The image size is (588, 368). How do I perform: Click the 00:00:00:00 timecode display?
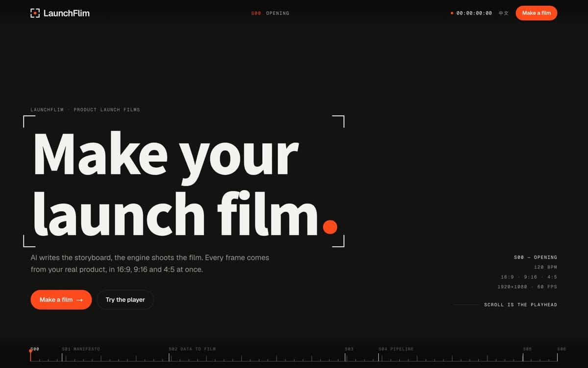474,13
